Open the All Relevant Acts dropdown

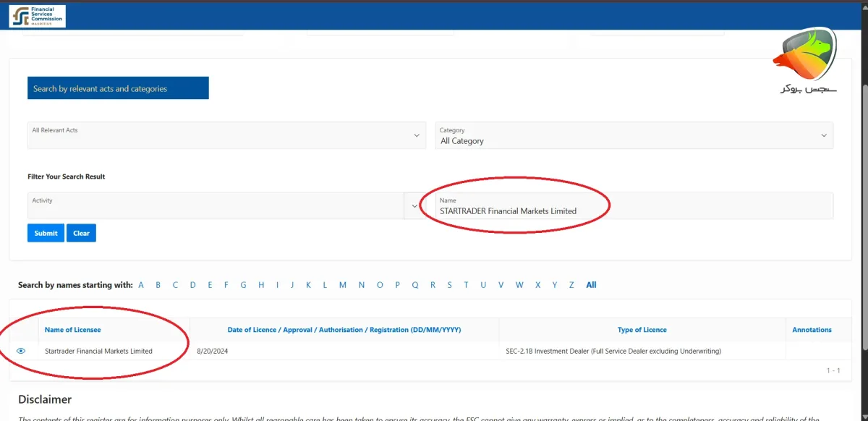pos(226,135)
